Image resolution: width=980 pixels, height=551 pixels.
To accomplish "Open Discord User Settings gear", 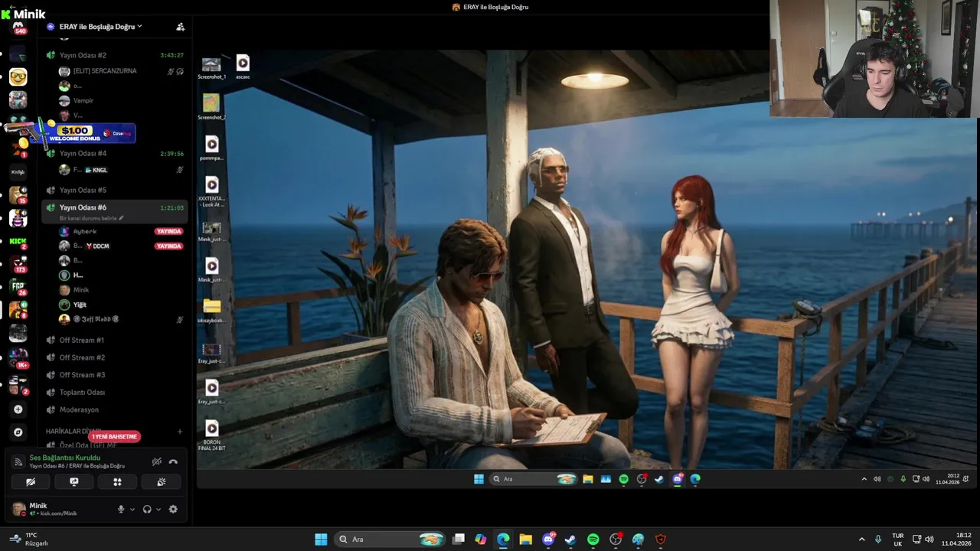I will click(x=173, y=509).
